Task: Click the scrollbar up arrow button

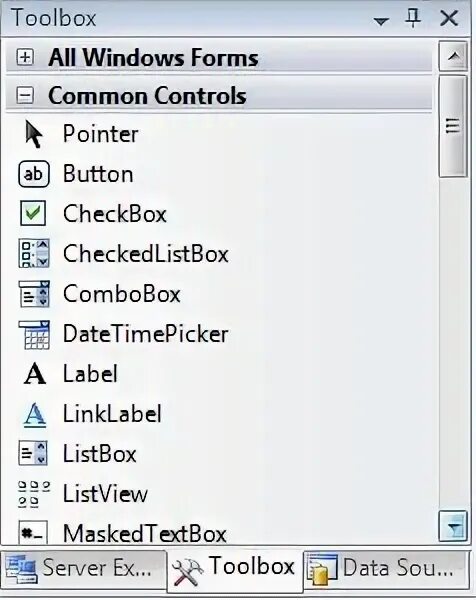Action: tap(453, 57)
